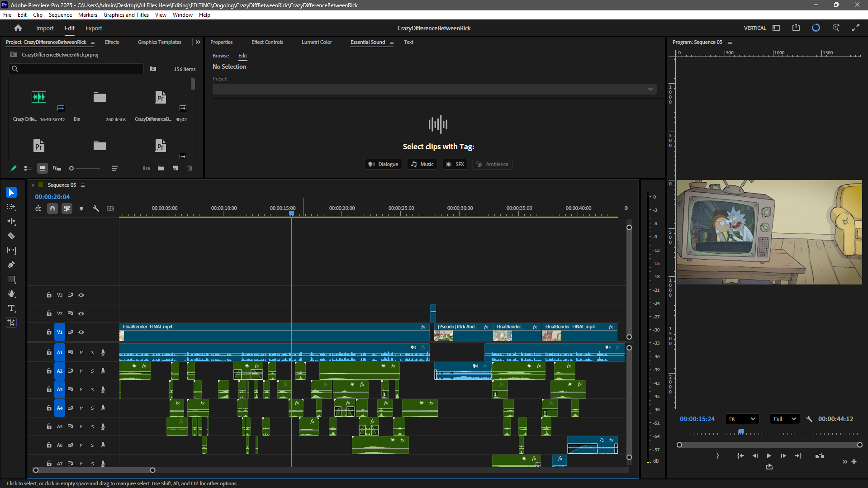
Task: Select the Pen tool
Action: click(x=11, y=265)
